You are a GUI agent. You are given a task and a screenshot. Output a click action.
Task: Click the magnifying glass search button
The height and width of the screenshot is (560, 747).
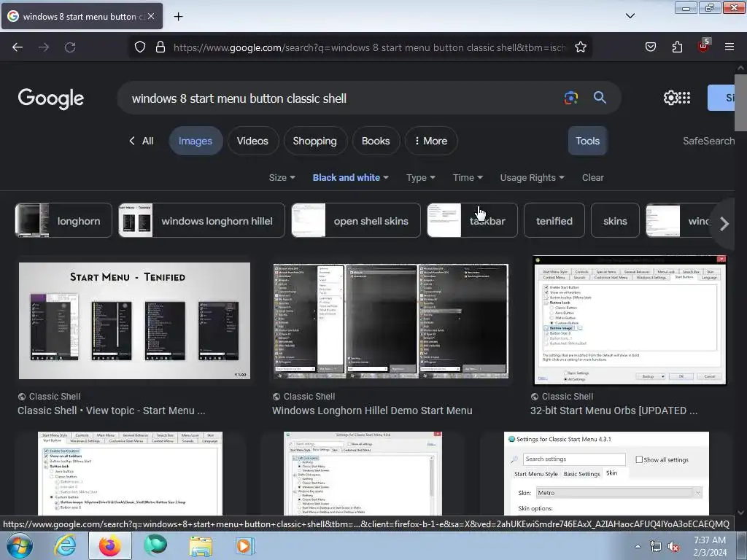pyautogui.click(x=600, y=98)
